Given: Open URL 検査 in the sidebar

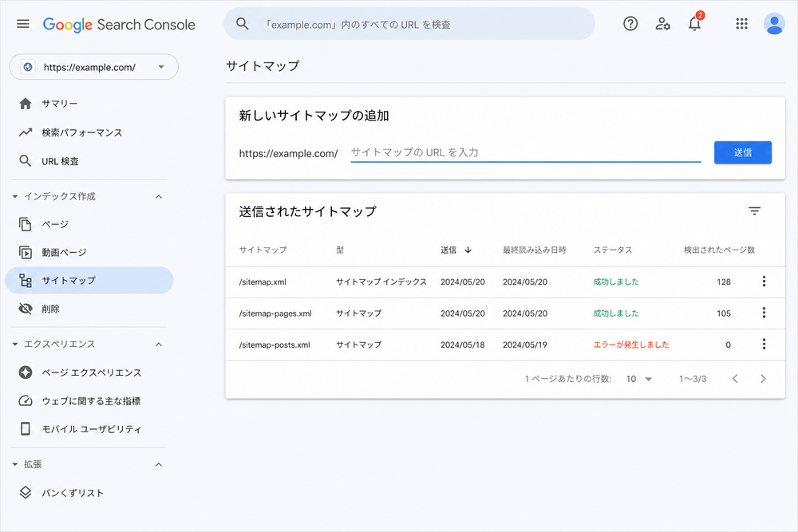Looking at the screenshot, I should [x=89, y=161].
